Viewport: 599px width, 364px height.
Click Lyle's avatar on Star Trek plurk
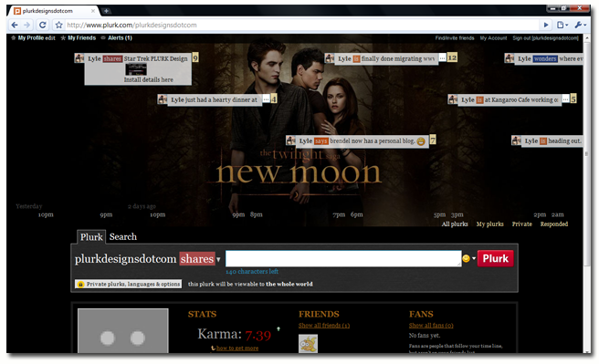point(79,58)
